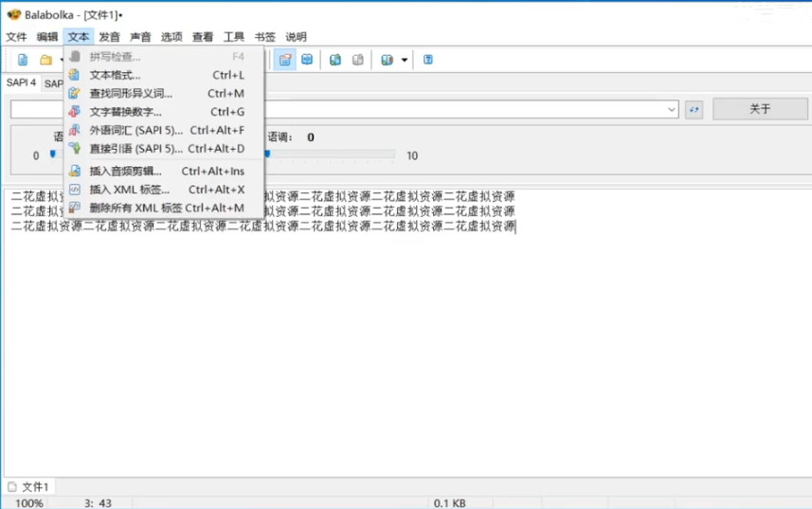Open a file with the yellow folder icon

46,60
